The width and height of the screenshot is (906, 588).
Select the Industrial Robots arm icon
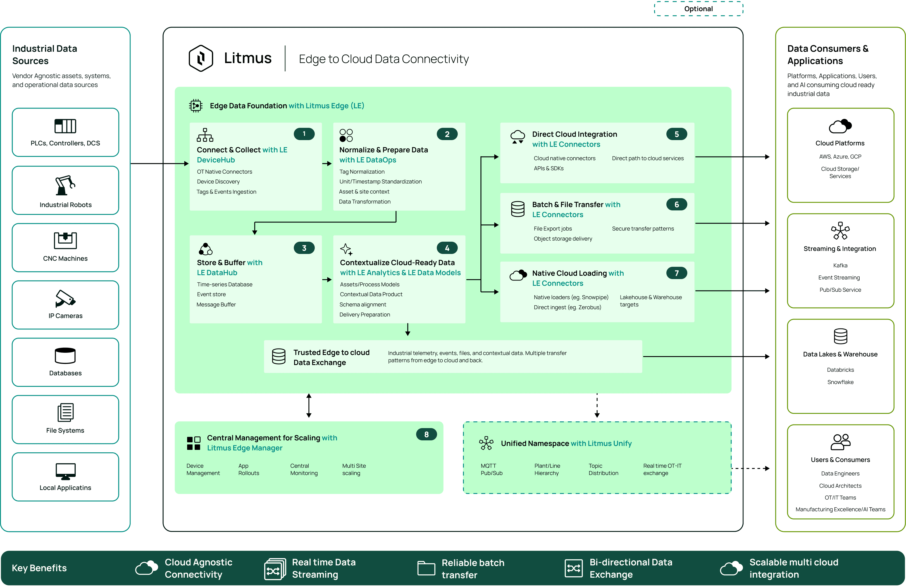click(x=65, y=185)
